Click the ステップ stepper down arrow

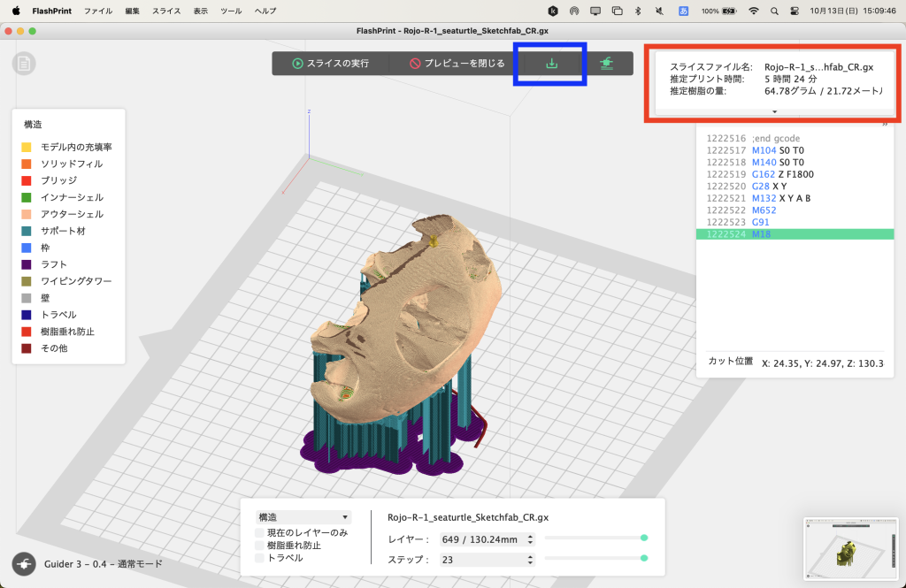pos(530,561)
